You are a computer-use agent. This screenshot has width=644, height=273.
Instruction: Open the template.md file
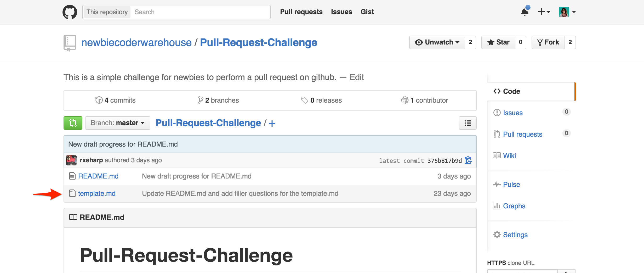pyautogui.click(x=97, y=193)
